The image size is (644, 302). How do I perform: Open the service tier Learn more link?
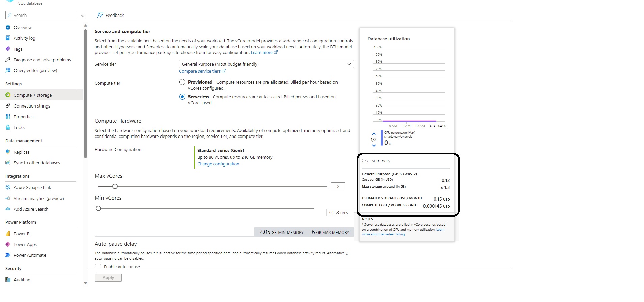(264, 52)
